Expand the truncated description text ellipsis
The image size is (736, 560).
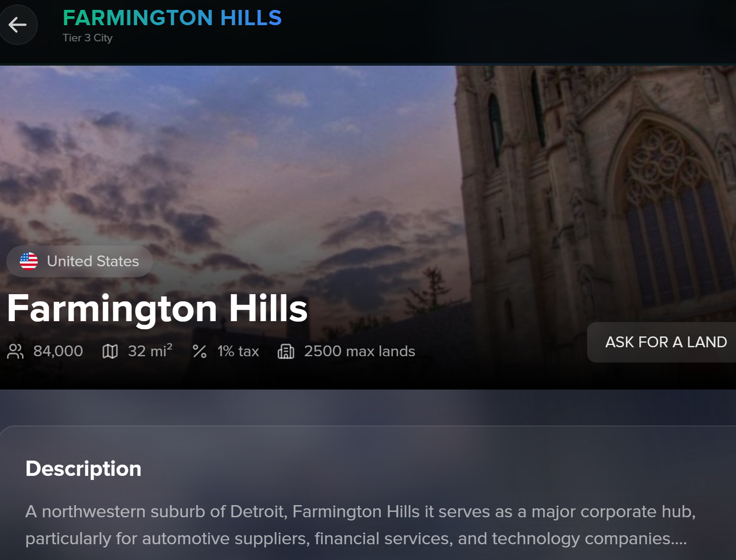point(679,539)
